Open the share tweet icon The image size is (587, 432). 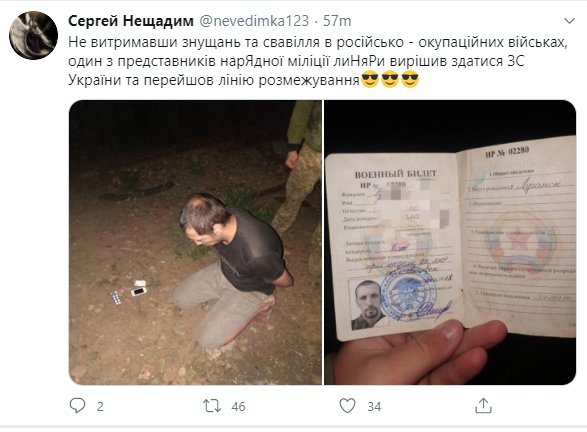[x=483, y=406]
